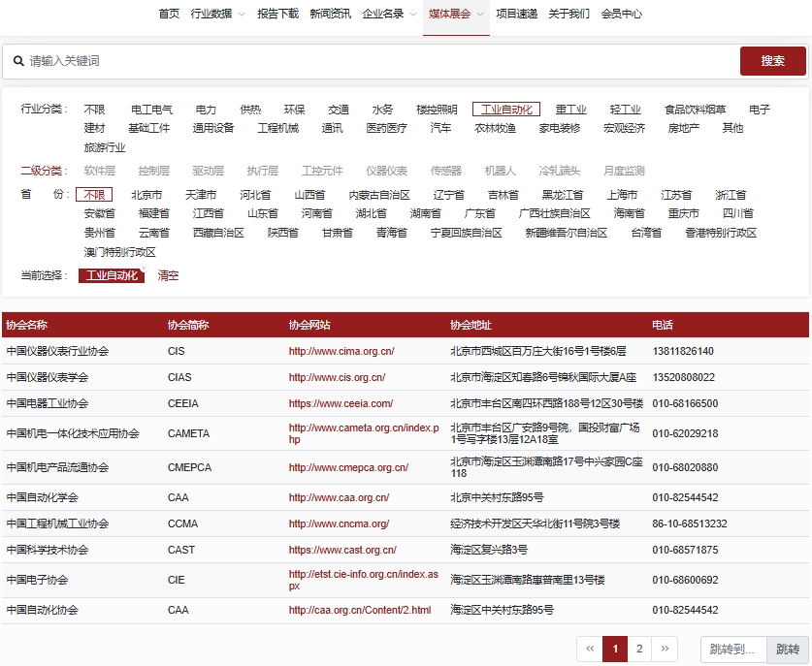Open website https://www.ceeia.com/

341,403
